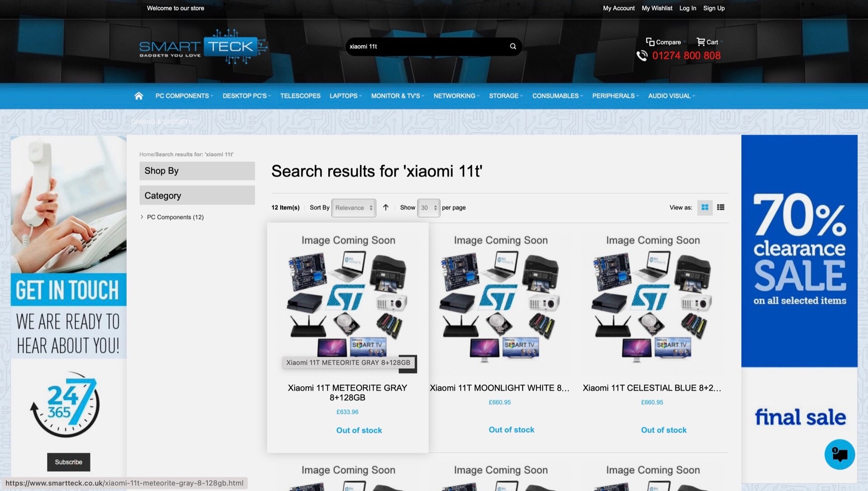The height and width of the screenshot is (491, 868).
Task: Toggle the sort direction arrow
Action: click(386, 207)
